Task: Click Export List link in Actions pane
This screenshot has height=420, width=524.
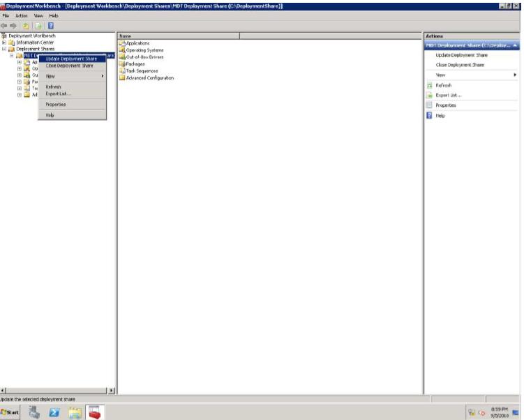Action: click(449, 95)
